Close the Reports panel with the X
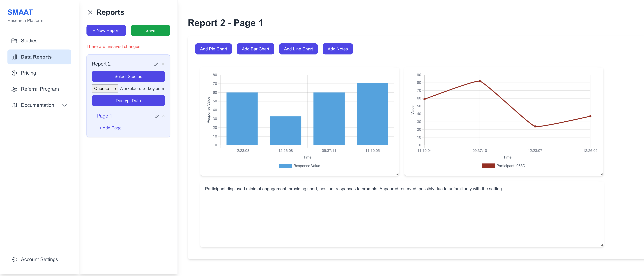Image resolution: width=644 pixels, height=276 pixels. [90, 12]
